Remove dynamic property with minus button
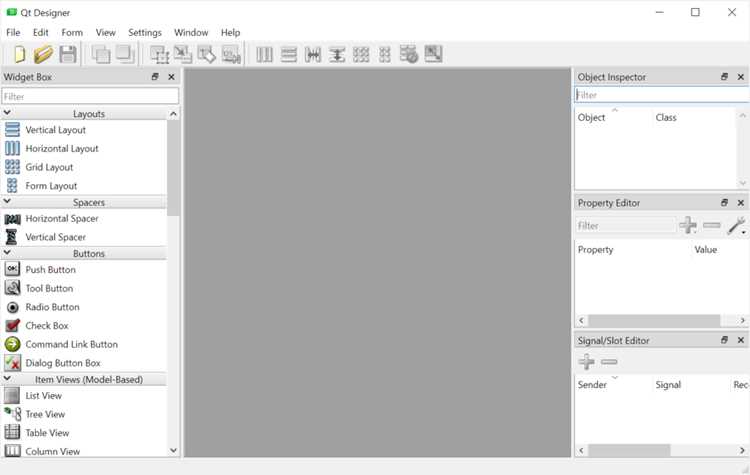The width and height of the screenshot is (750, 475). (712, 225)
